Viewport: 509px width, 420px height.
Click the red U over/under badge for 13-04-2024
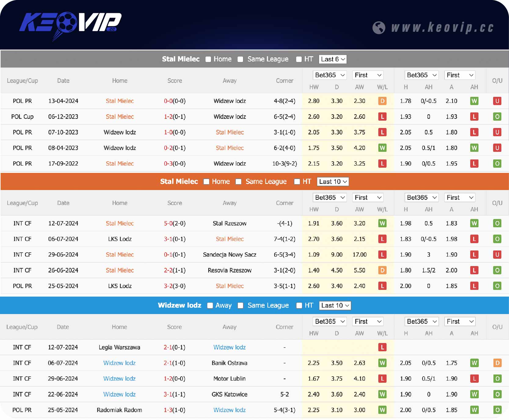pos(497,101)
